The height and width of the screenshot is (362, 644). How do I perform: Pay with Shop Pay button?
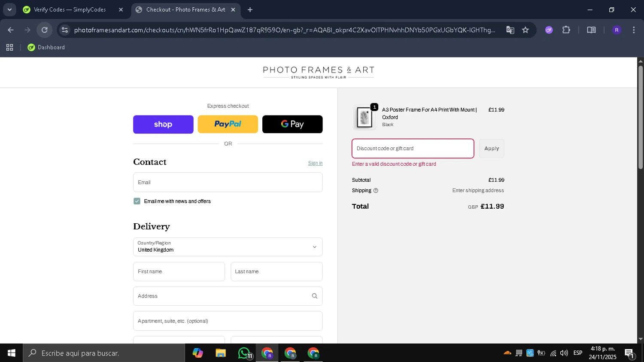(x=163, y=124)
